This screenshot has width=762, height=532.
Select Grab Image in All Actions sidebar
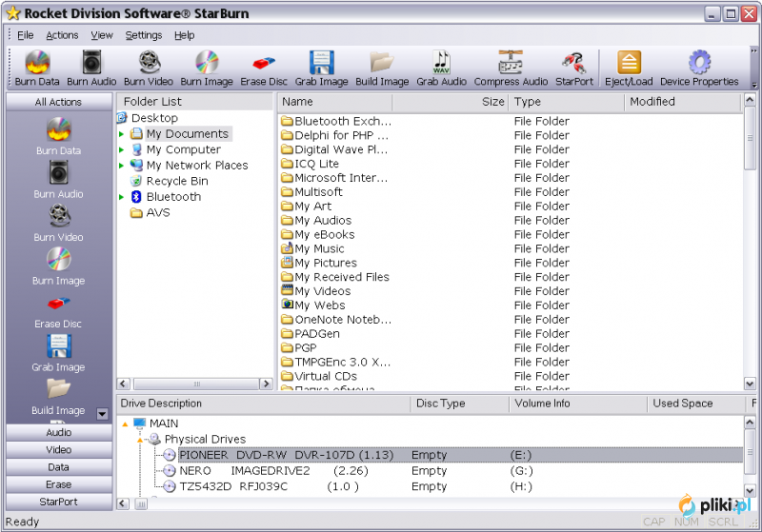[x=58, y=352]
